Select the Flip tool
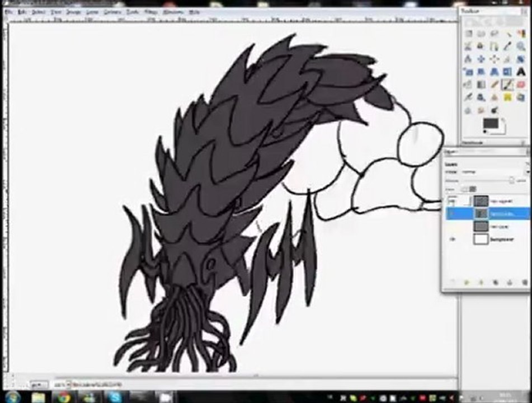 tap(508, 72)
